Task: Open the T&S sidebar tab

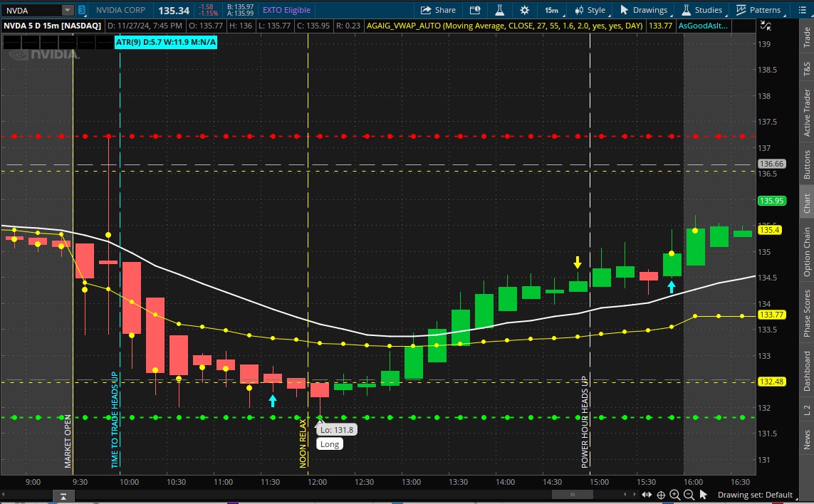Action: [x=807, y=68]
